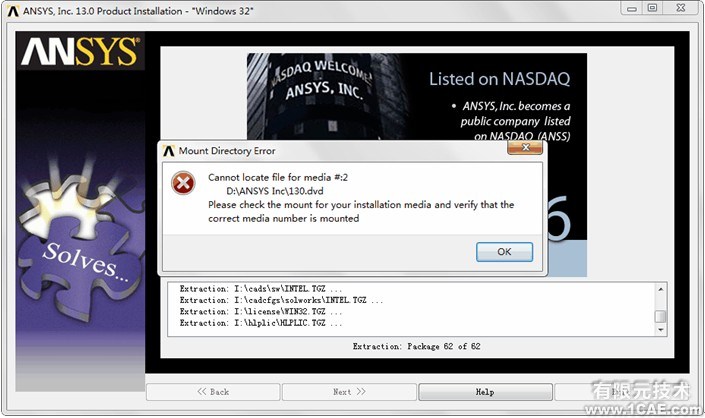
Task: Click the path text 'D:\ANSYS Inc\130.dvd'
Action: 275,191
